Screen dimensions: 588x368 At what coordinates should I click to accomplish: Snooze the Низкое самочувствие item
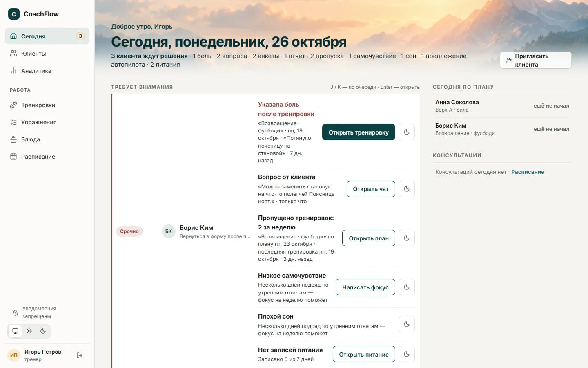point(407,287)
